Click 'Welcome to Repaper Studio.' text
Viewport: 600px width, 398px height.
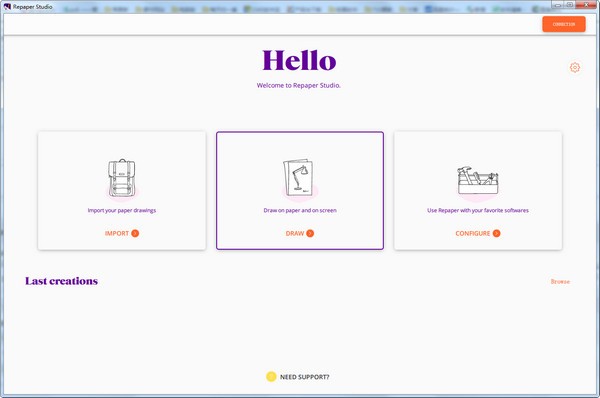click(x=298, y=85)
